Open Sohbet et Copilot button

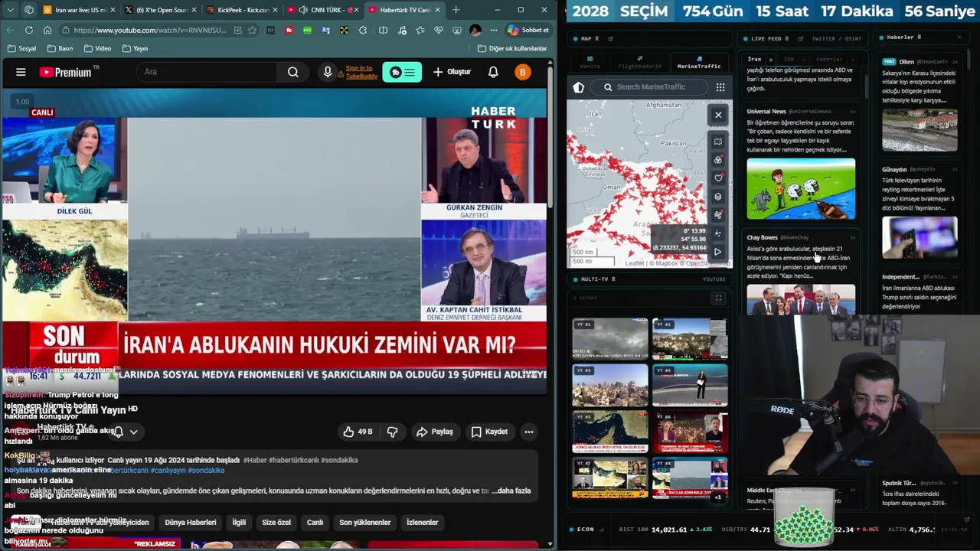[x=528, y=30]
